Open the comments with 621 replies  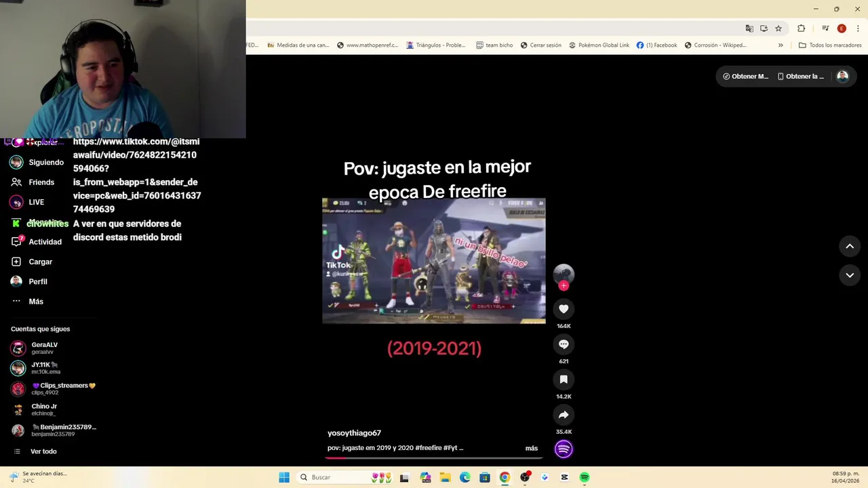[564, 344]
